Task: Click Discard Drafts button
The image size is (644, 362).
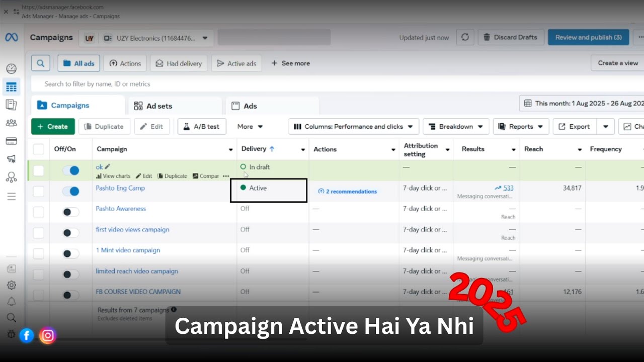Action: (x=510, y=37)
